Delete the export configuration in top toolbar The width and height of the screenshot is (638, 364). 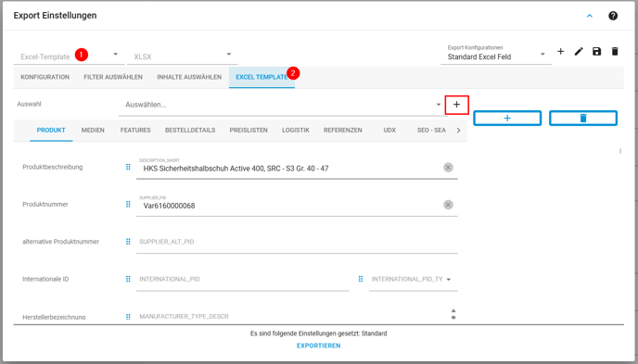click(x=615, y=52)
